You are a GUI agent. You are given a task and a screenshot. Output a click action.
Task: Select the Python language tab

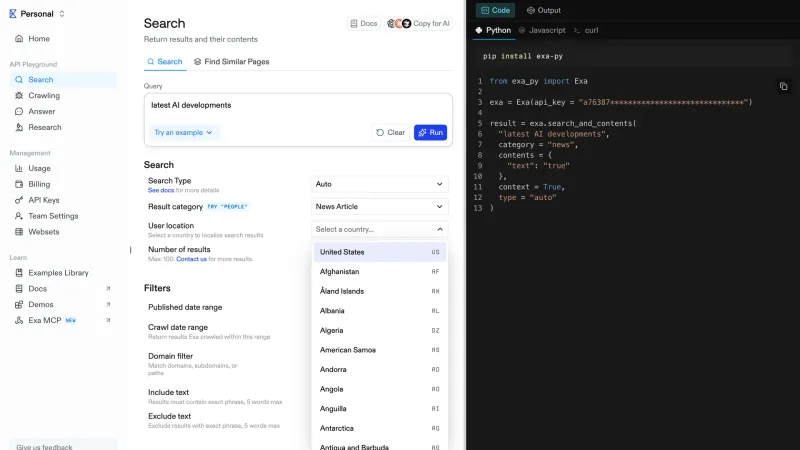coord(493,31)
